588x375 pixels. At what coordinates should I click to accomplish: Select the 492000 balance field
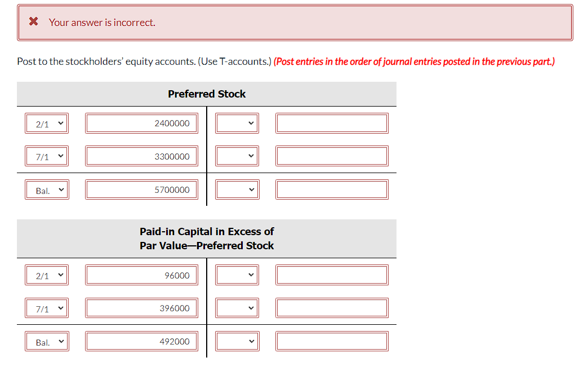point(141,341)
